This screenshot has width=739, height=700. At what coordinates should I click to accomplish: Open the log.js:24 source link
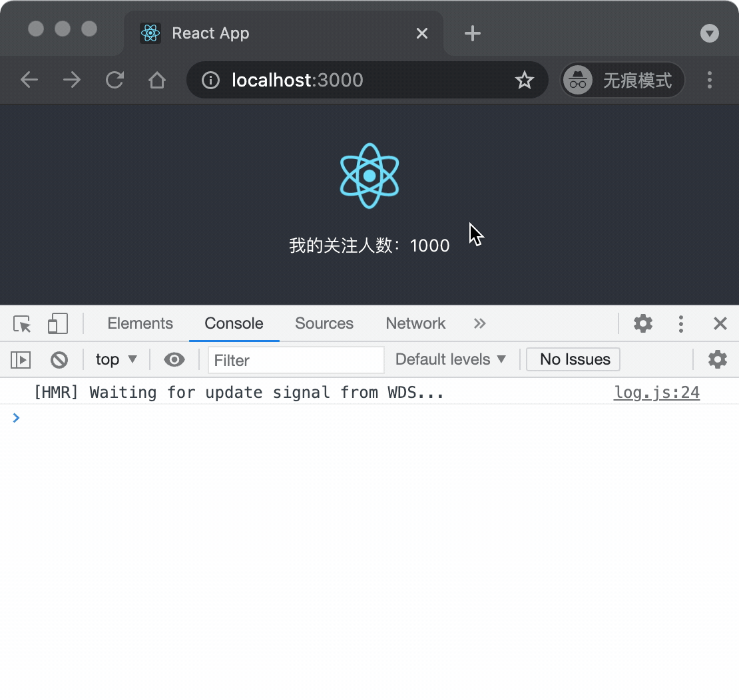pyautogui.click(x=656, y=393)
